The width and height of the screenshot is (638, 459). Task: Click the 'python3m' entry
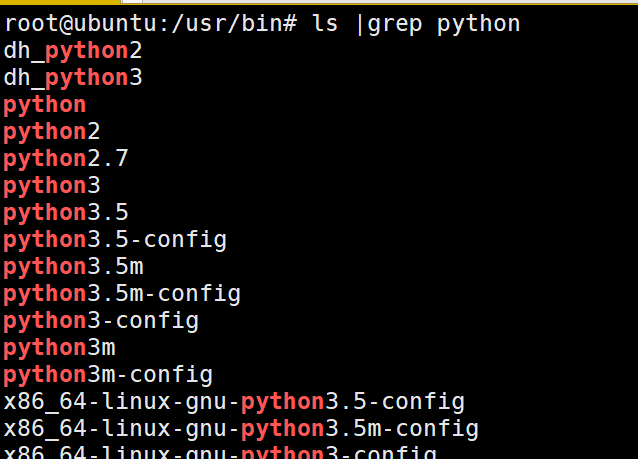(59, 349)
